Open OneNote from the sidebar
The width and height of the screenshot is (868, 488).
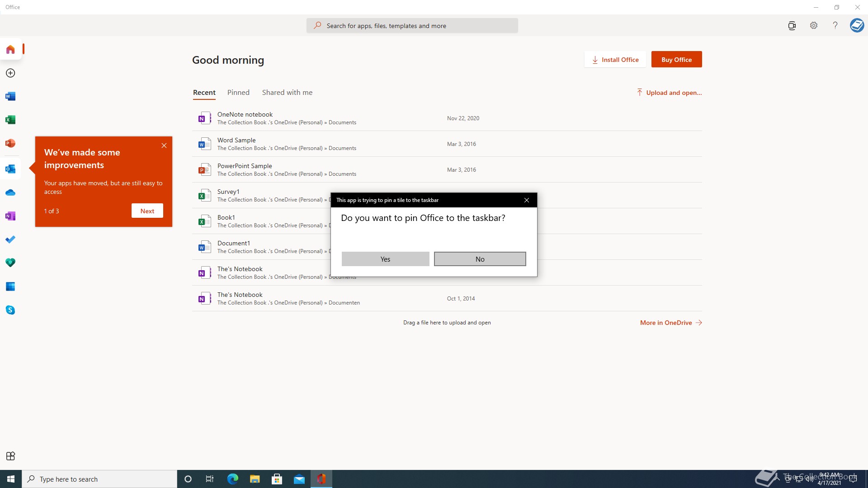(x=10, y=216)
